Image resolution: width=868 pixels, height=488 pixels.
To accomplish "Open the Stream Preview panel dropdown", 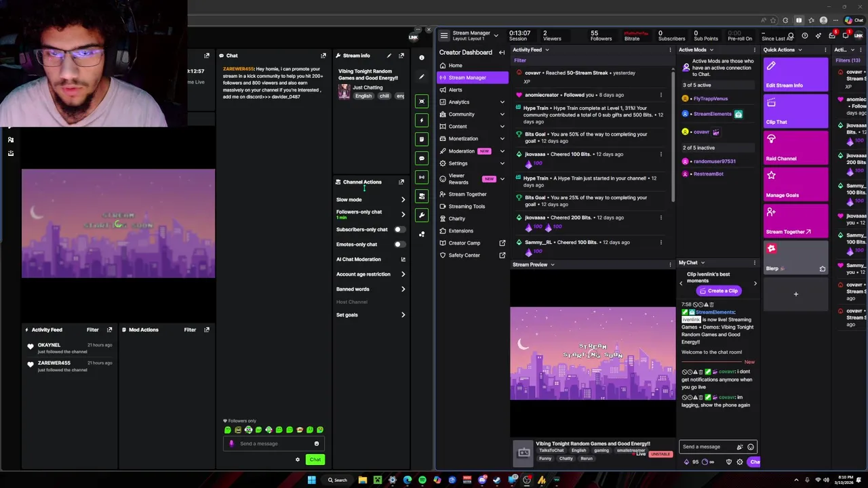I will click(x=552, y=265).
